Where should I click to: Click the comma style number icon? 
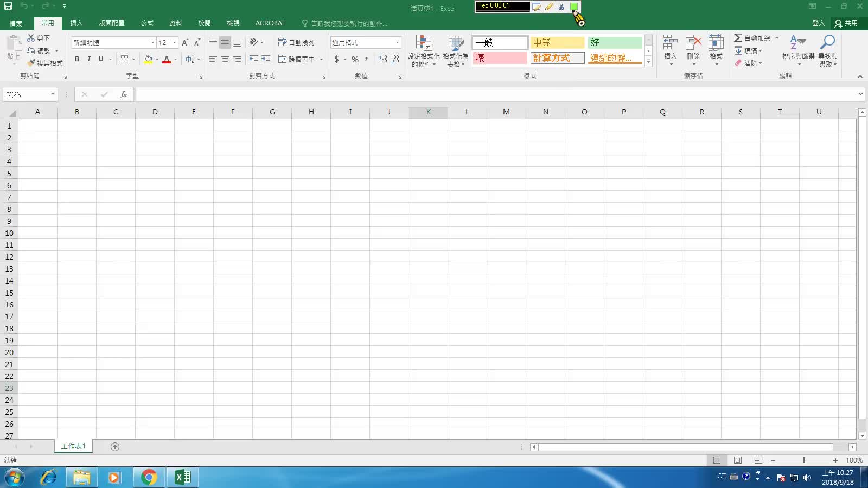coord(367,59)
